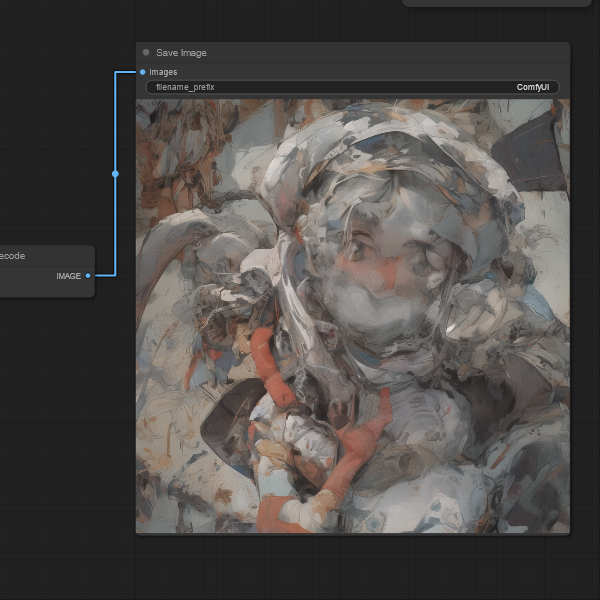
Task: Click the ComfyUI prefix value
Action: pyautogui.click(x=532, y=87)
